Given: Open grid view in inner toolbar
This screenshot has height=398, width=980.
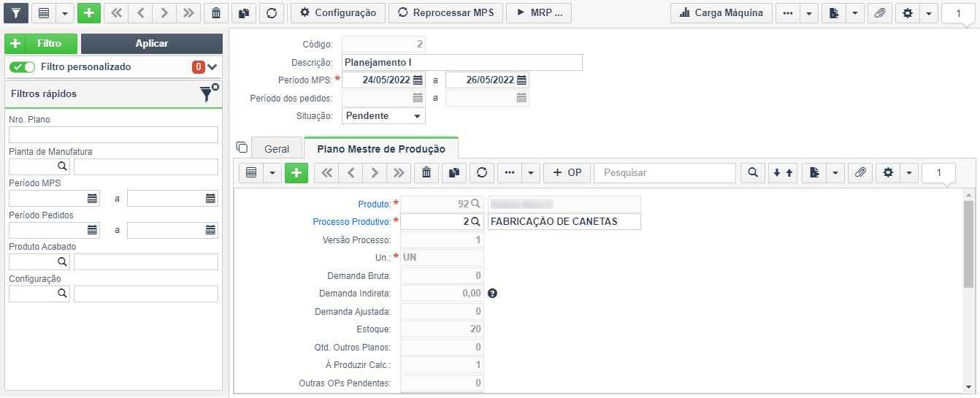Looking at the screenshot, I should 251,172.
